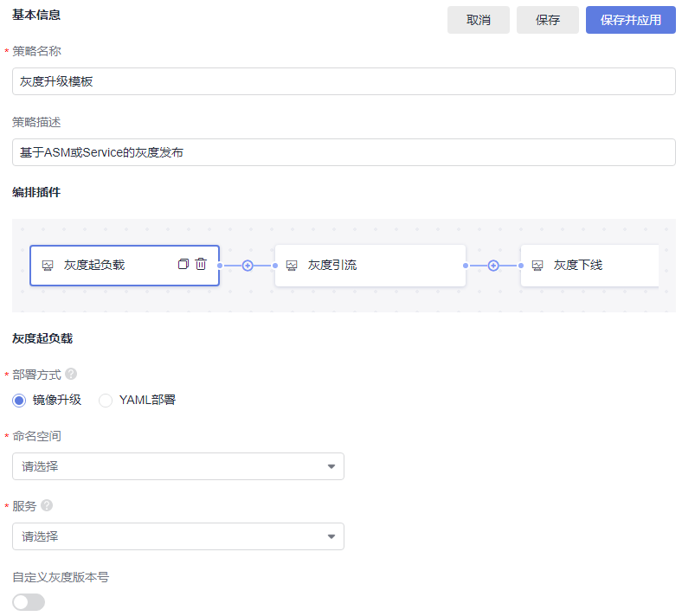Click the arrow of the 命名空间 selector
Viewport: 682px width, 616px height.
pyautogui.click(x=331, y=467)
